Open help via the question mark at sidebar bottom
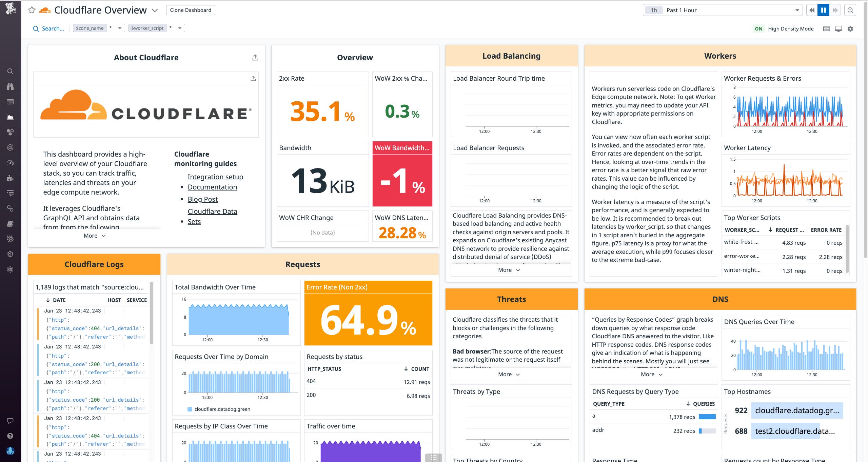This screenshot has width=868, height=462. pyautogui.click(x=10, y=436)
